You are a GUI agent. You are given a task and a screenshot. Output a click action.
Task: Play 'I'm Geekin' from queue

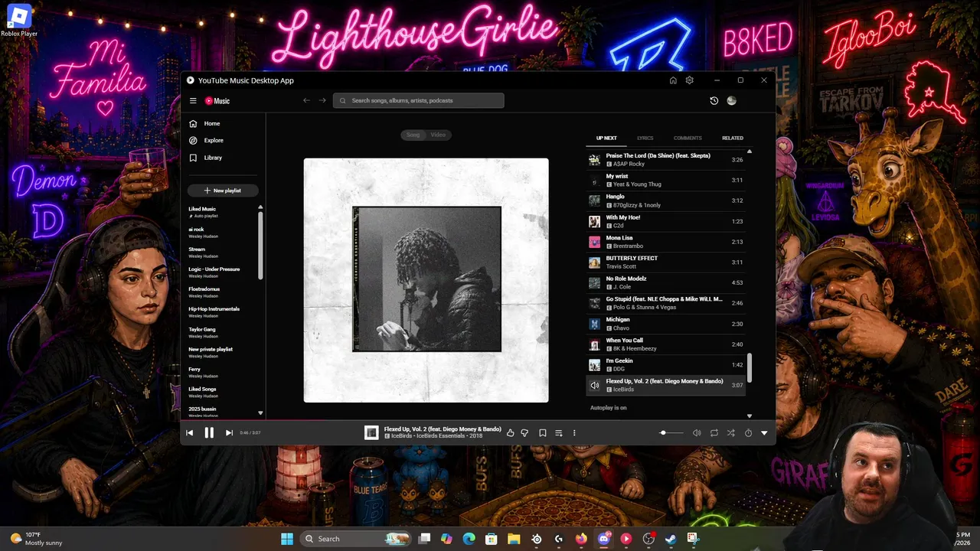click(665, 364)
